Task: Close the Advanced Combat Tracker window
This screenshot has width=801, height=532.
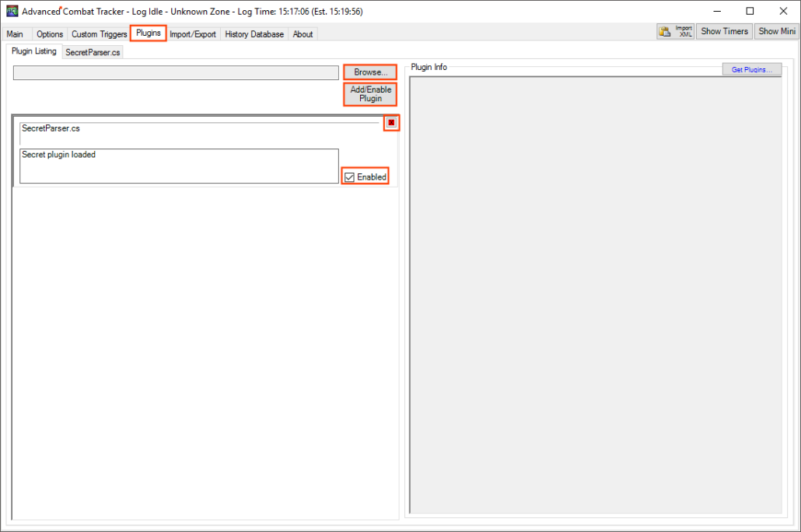Action: point(783,11)
